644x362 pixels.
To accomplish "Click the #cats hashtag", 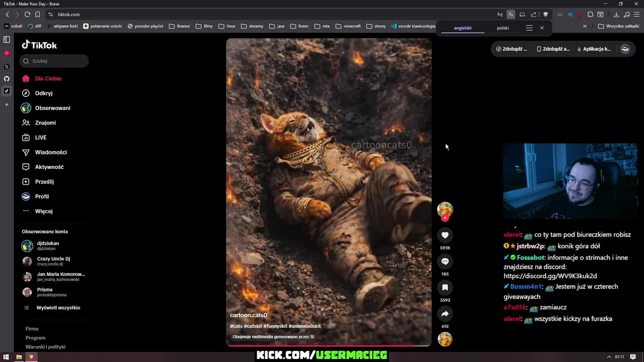I will point(236,326).
